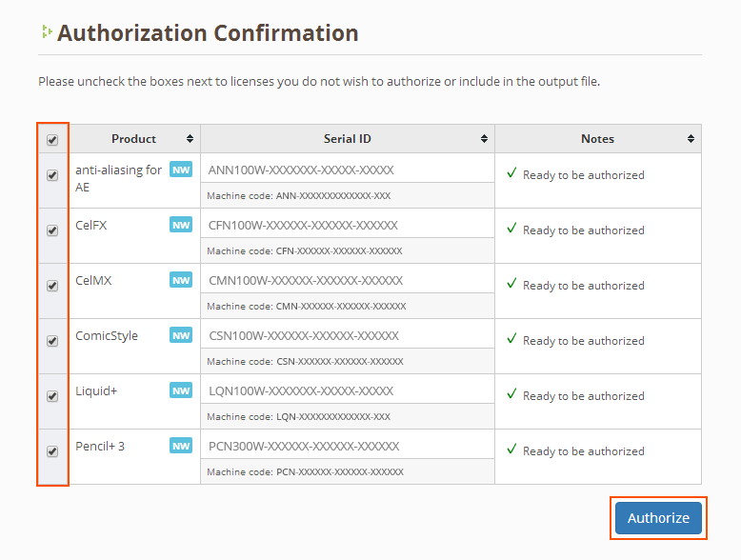
Task: Uncheck the Pencil+ 3 license checkbox
Action: [x=52, y=451]
